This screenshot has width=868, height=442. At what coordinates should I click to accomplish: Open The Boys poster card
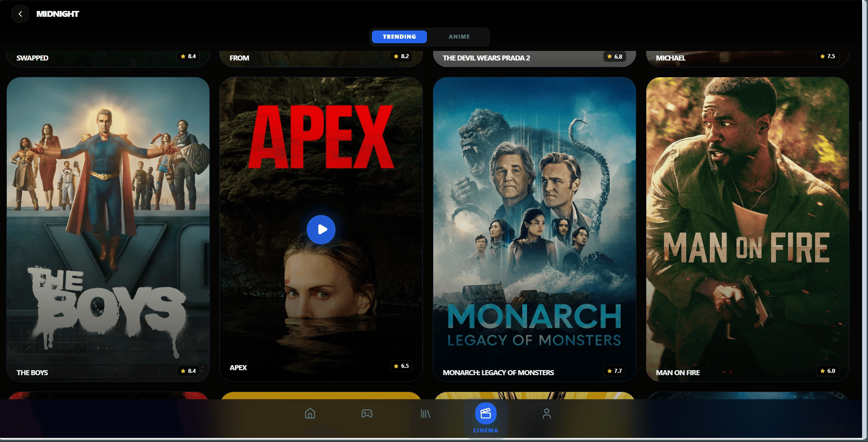click(x=108, y=229)
